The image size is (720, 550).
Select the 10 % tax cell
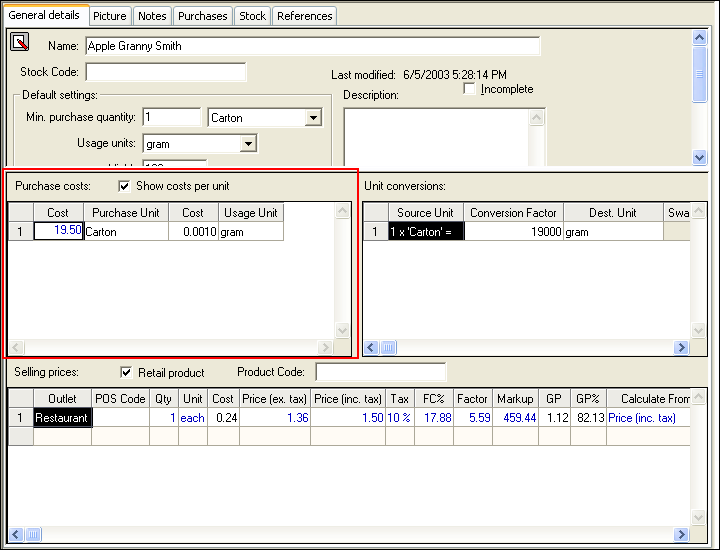pyautogui.click(x=399, y=418)
